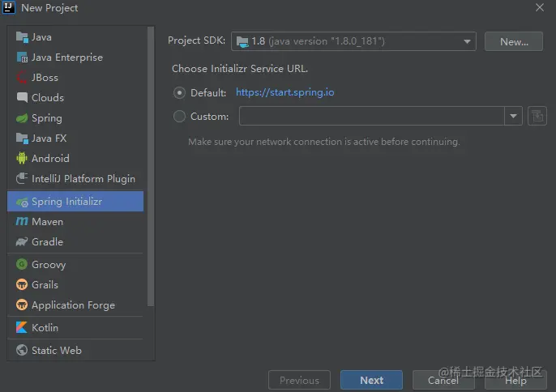
Task: Click the JBoss red icon
Action: (x=22, y=78)
